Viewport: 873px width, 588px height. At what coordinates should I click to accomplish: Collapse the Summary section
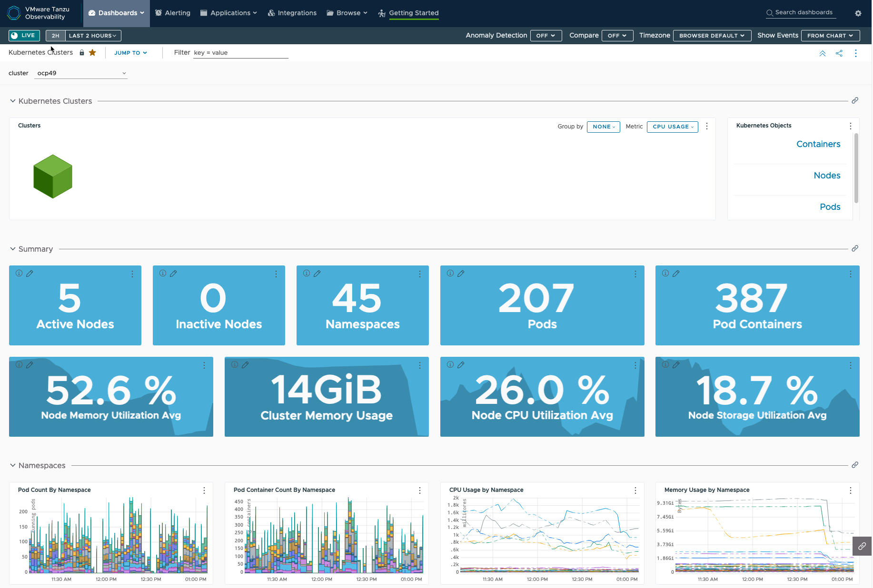coord(13,249)
